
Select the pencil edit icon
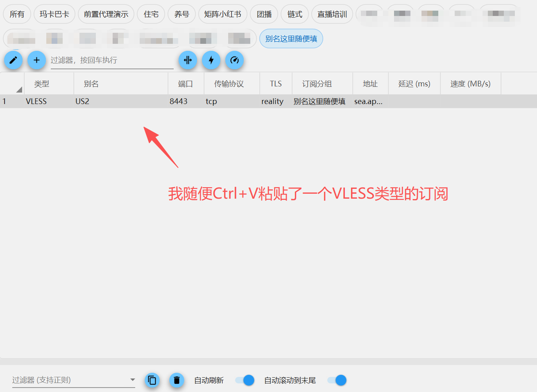[x=13, y=60]
